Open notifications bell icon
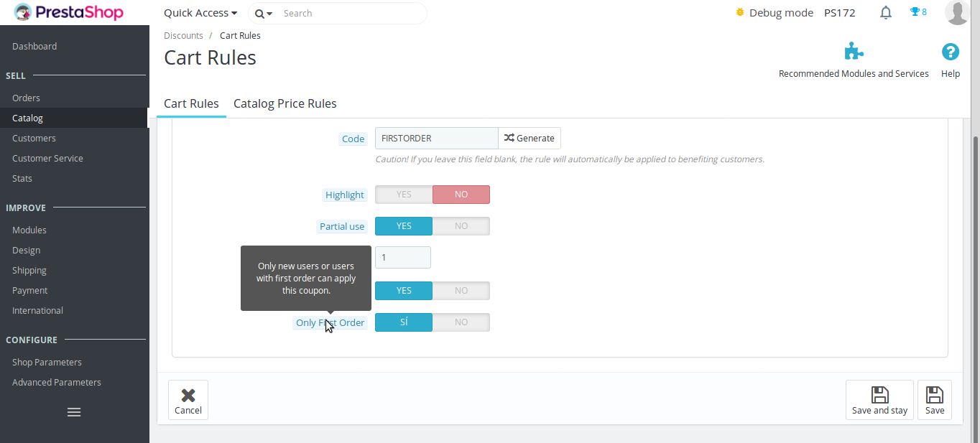This screenshot has height=443, width=980. [886, 12]
